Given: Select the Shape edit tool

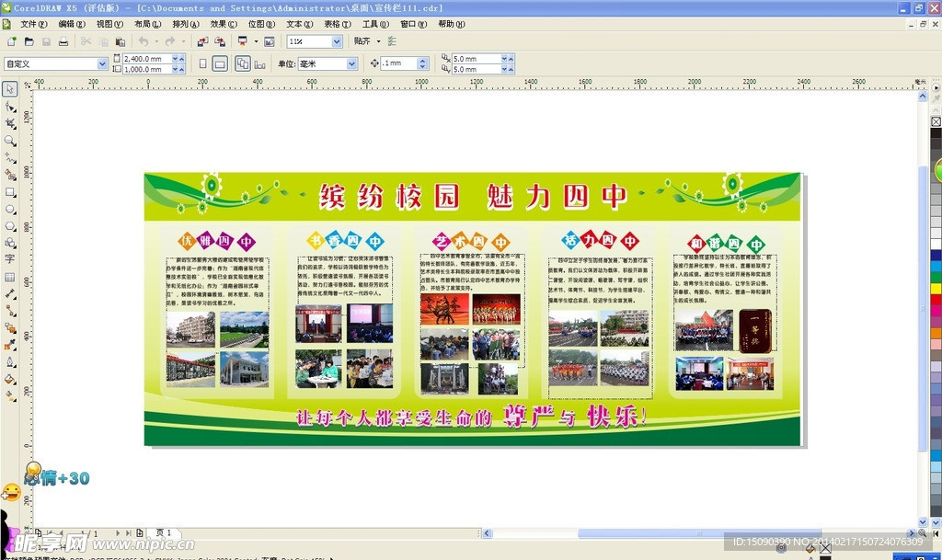Looking at the screenshot, I should [9, 107].
